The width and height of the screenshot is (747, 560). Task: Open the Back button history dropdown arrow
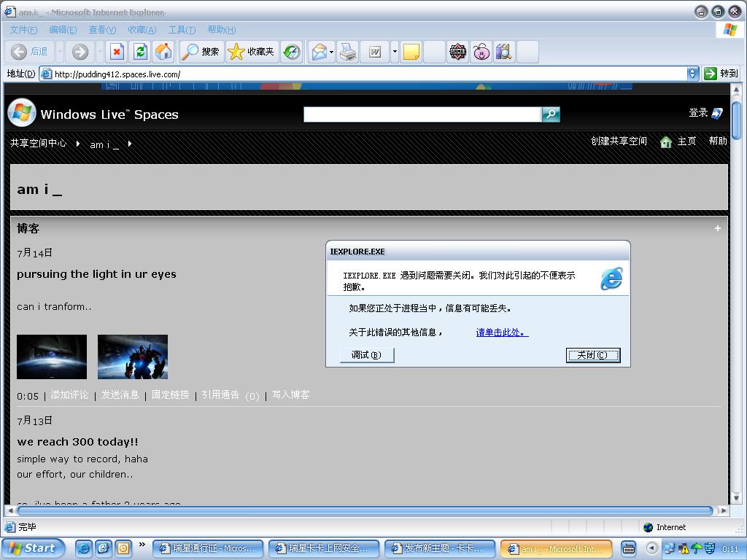60,52
